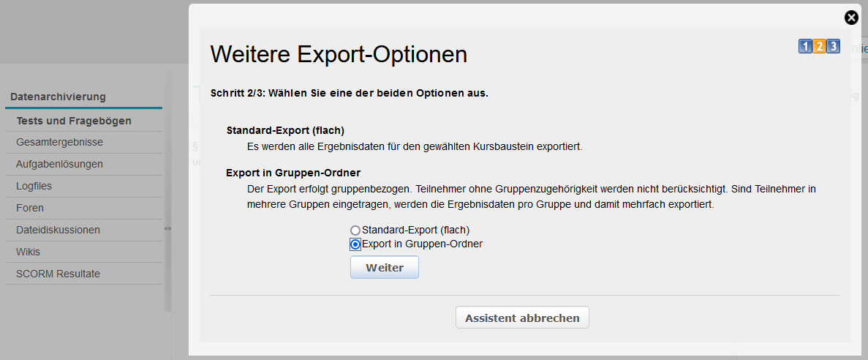868x360 pixels.
Task: Go to Gesamtergebnisse in the sidebar
Action: click(x=59, y=142)
